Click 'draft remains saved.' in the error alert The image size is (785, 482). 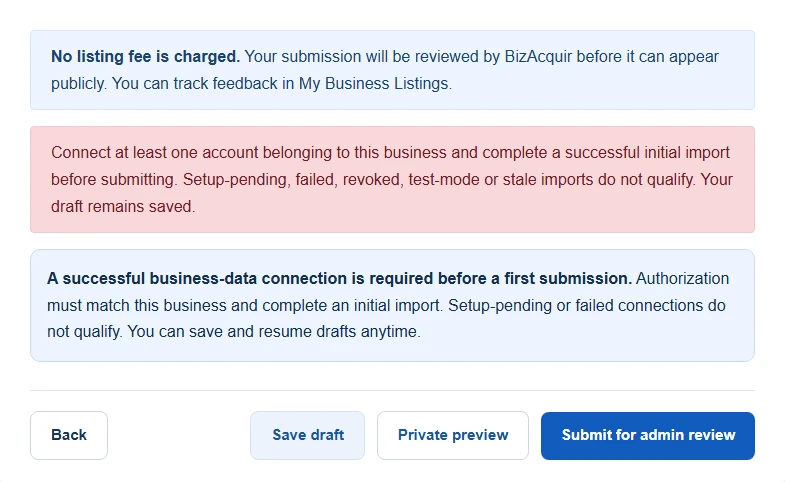tap(123, 206)
